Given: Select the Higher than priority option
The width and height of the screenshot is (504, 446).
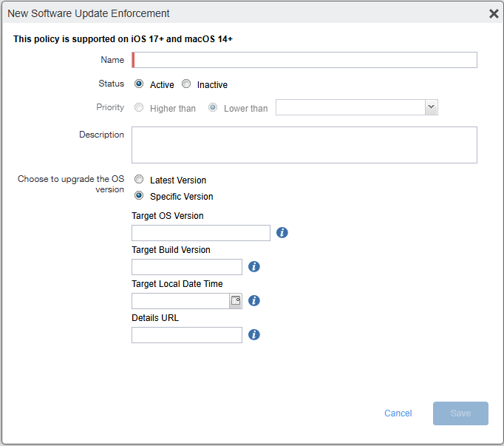Looking at the screenshot, I should [x=139, y=108].
